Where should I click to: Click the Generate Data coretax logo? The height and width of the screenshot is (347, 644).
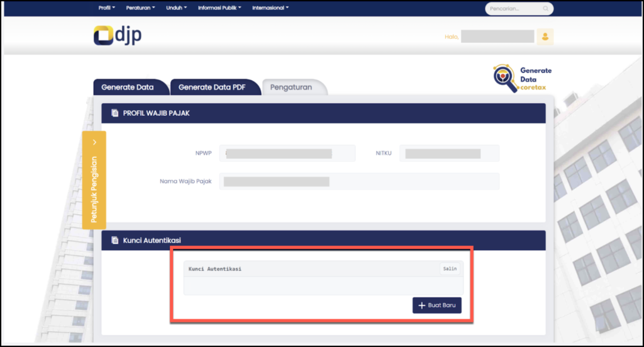coord(523,79)
